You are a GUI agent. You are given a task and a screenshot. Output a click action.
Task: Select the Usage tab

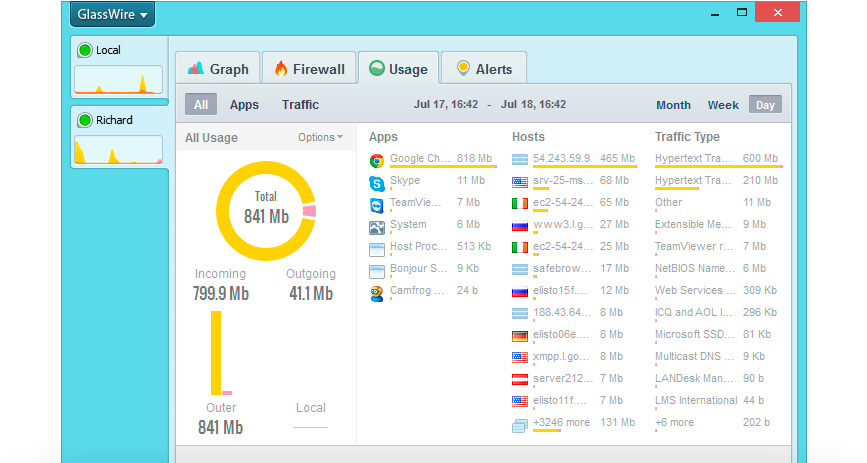pyautogui.click(x=399, y=69)
